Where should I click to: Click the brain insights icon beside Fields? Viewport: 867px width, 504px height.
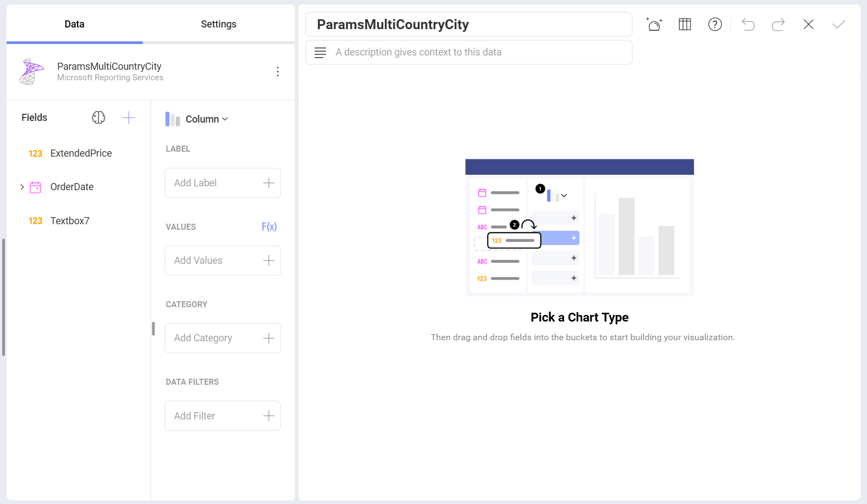98,118
